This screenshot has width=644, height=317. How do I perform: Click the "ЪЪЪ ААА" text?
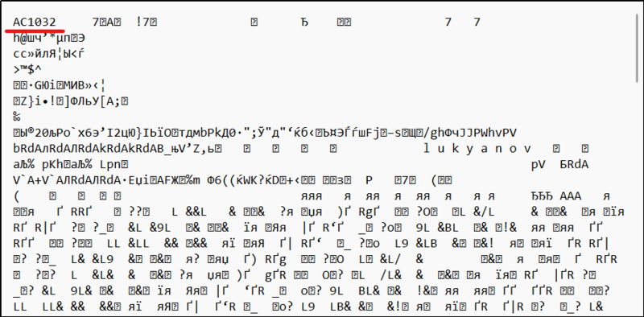[556, 196]
